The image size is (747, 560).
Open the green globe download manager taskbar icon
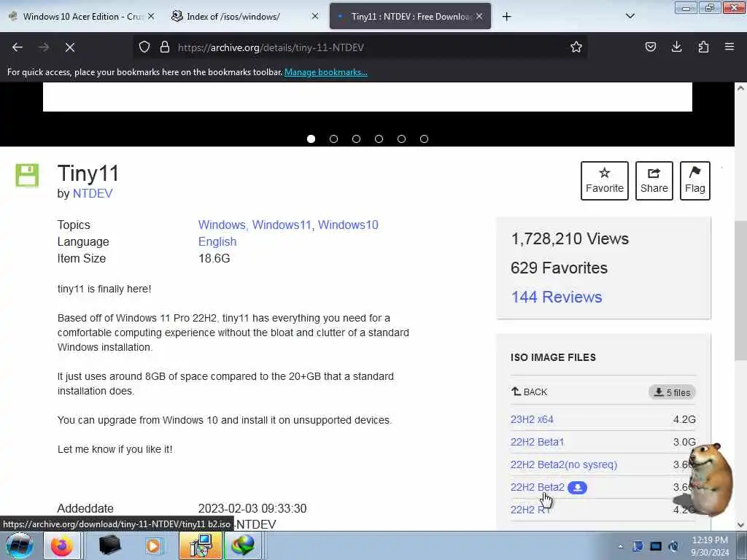tap(243, 545)
